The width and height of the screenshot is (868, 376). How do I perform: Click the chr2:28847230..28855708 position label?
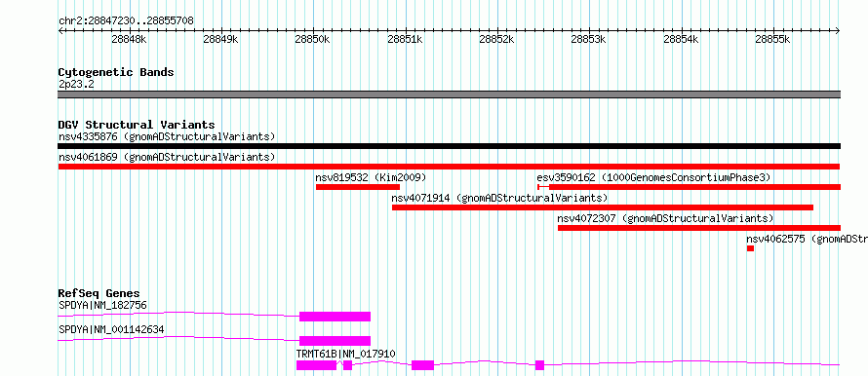(x=126, y=20)
